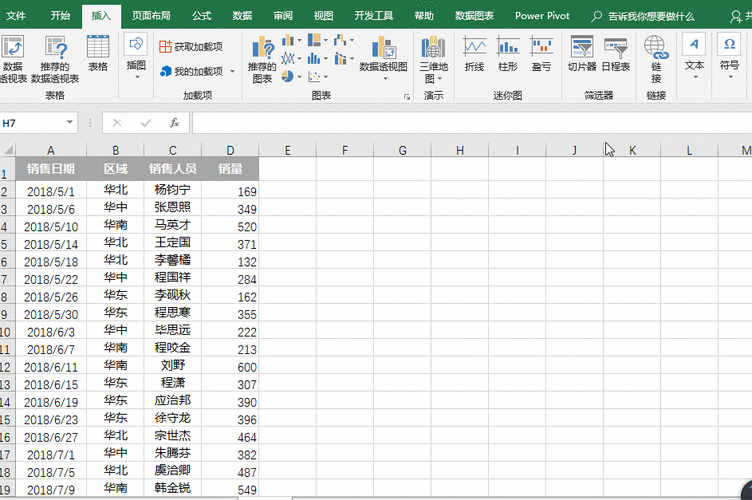This screenshot has width=752, height=500.
Task: Insert a Slicer (切片器)
Action: 582,53
